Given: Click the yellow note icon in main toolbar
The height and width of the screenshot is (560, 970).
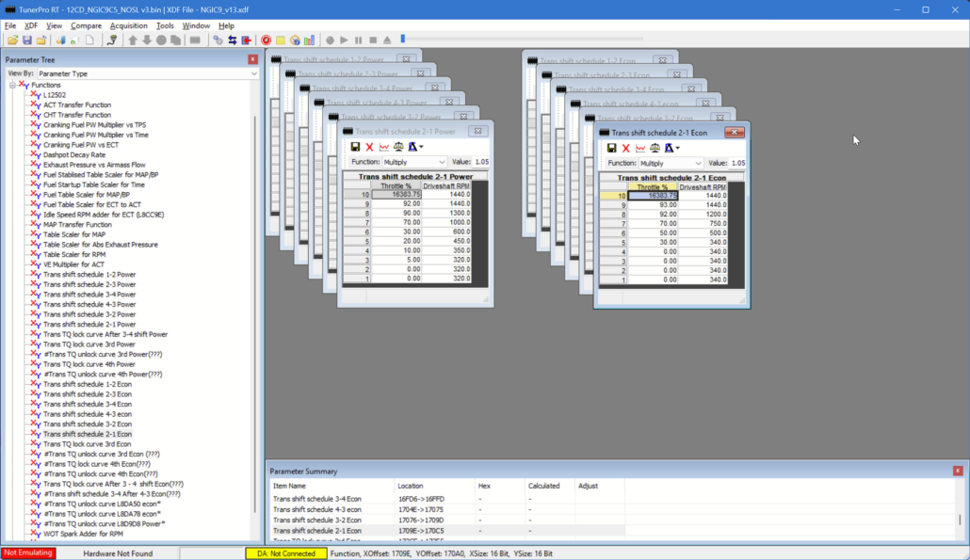Looking at the screenshot, I should pos(281,40).
